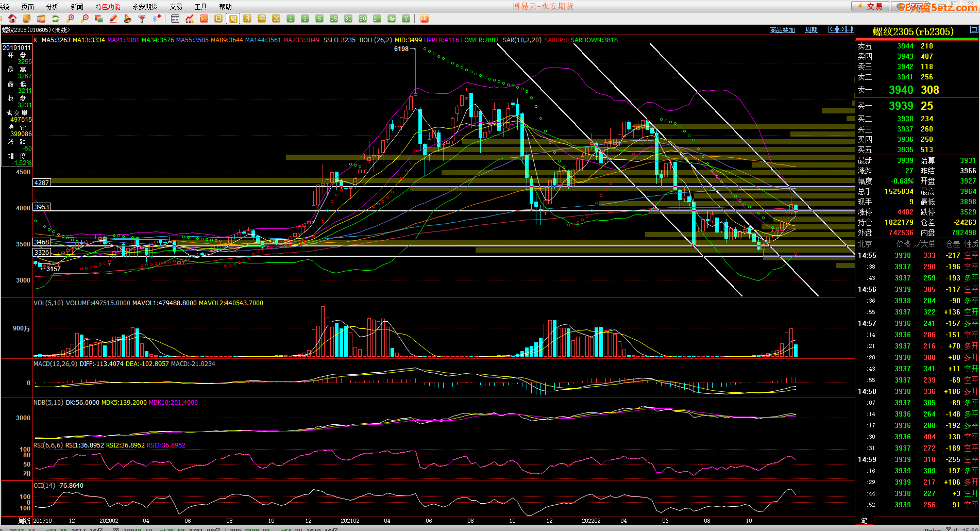Screen dimensions: 980x531
Task: Open the alert bell icon
Action: click(128, 19)
